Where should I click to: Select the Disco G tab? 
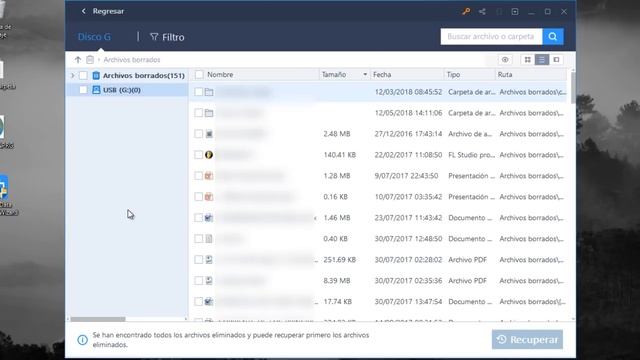94,37
